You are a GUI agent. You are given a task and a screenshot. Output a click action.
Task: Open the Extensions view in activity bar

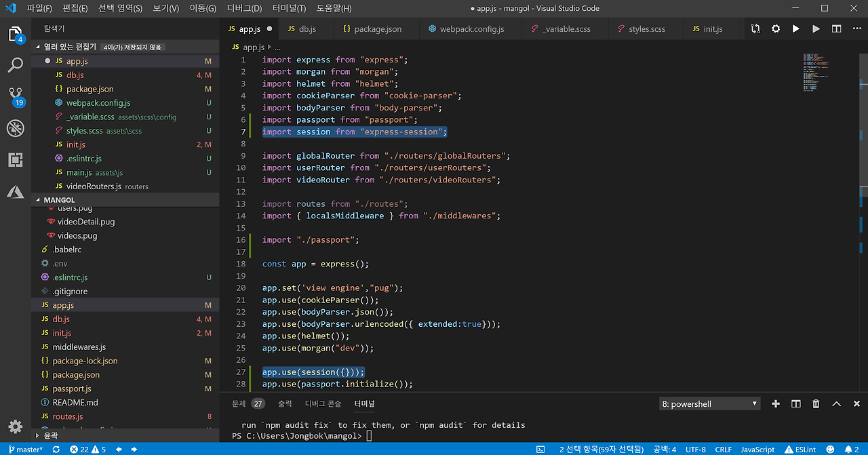point(15,160)
